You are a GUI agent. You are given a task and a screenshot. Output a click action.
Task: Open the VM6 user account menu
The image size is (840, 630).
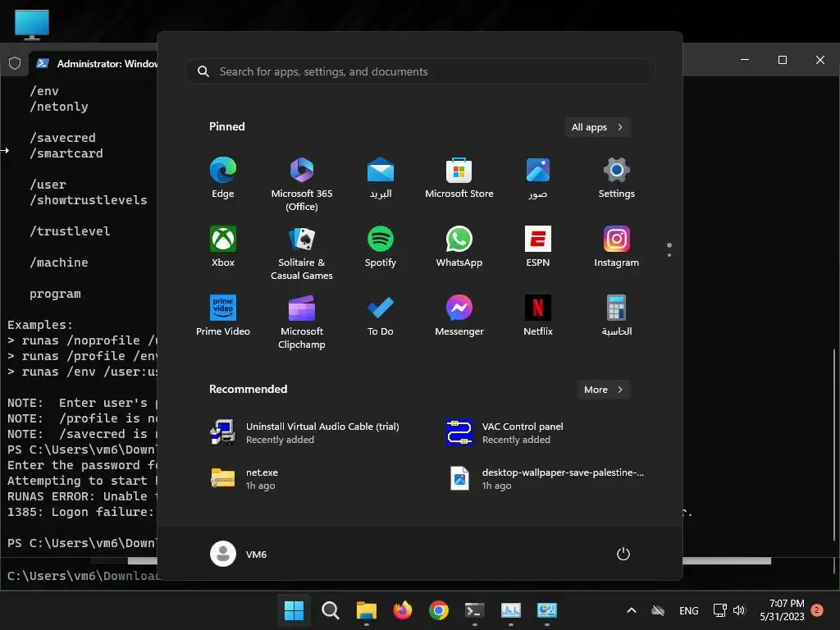(239, 554)
